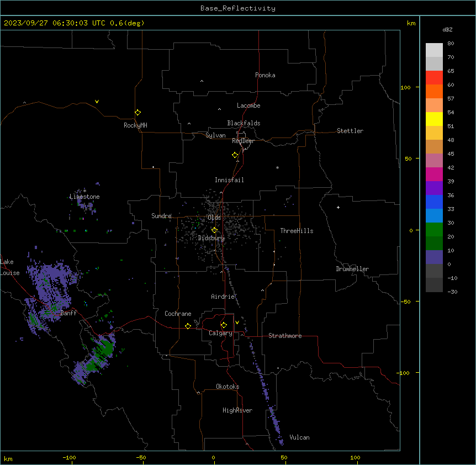Click the blue 36 dBZ legend swatch
The height and width of the screenshot is (465, 476).
[x=434, y=202]
